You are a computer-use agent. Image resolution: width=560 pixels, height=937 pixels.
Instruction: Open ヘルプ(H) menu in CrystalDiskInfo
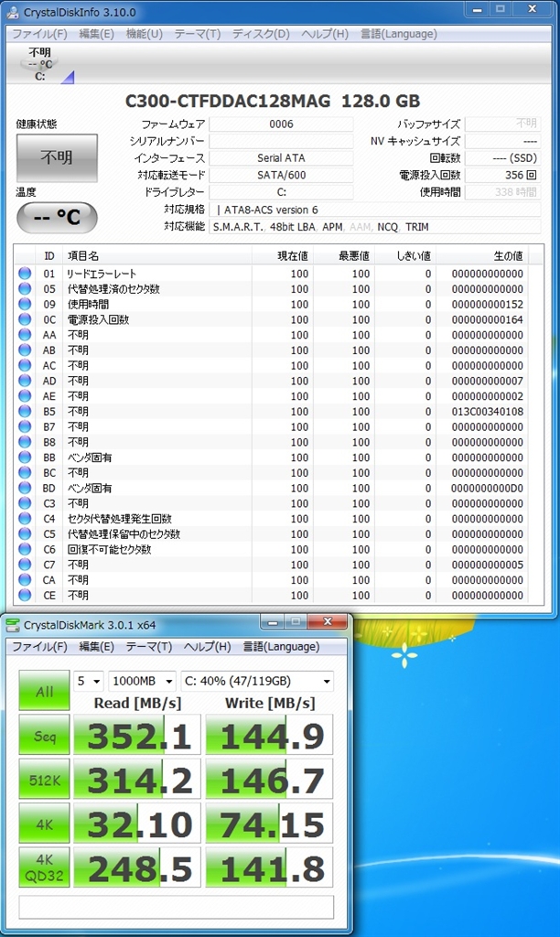pos(325,34)
